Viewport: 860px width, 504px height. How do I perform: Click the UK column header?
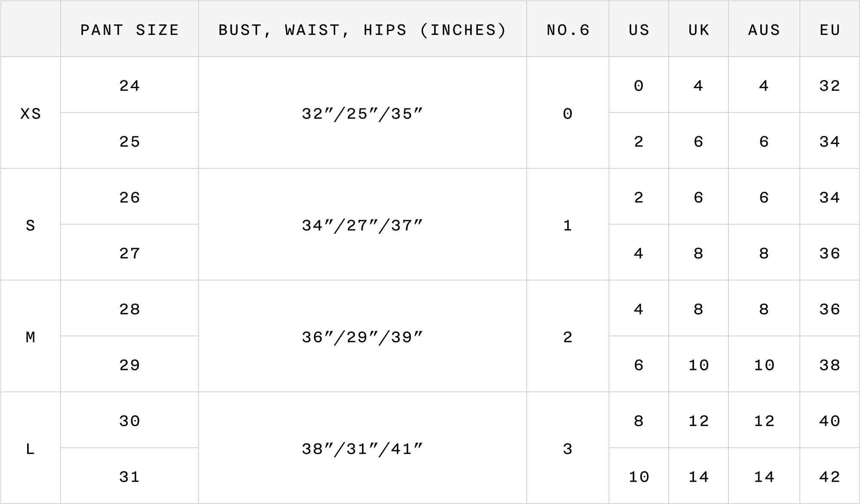point(699,30)
